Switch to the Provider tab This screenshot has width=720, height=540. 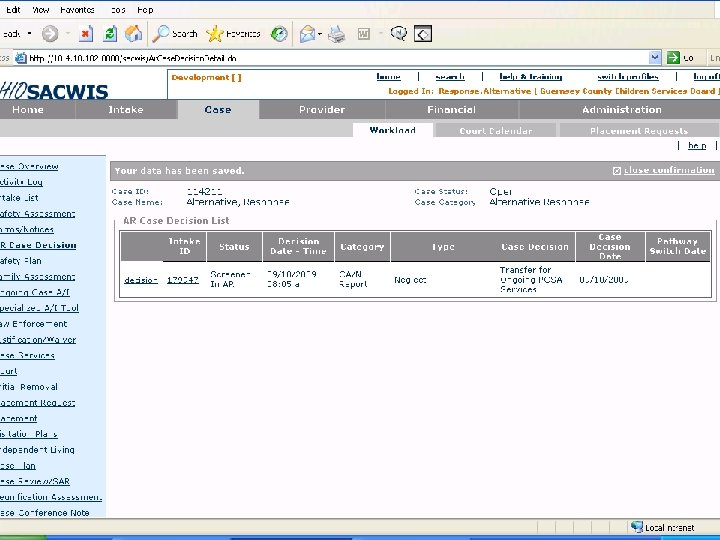(x=322, y=110)
